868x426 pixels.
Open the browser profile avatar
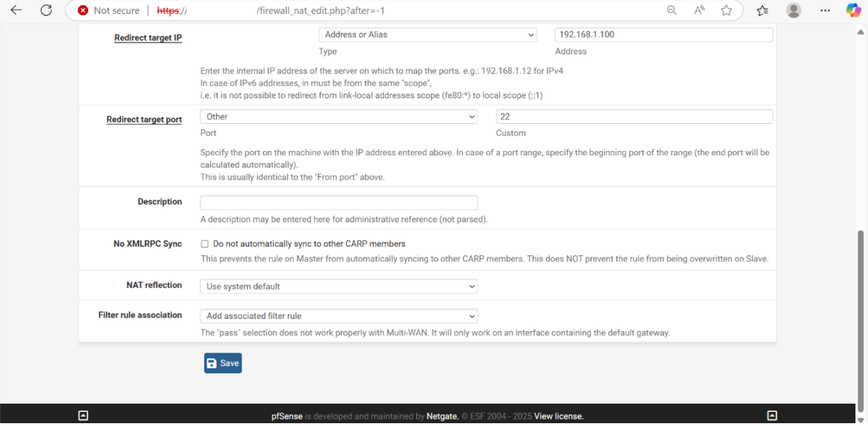coord(794,10)
